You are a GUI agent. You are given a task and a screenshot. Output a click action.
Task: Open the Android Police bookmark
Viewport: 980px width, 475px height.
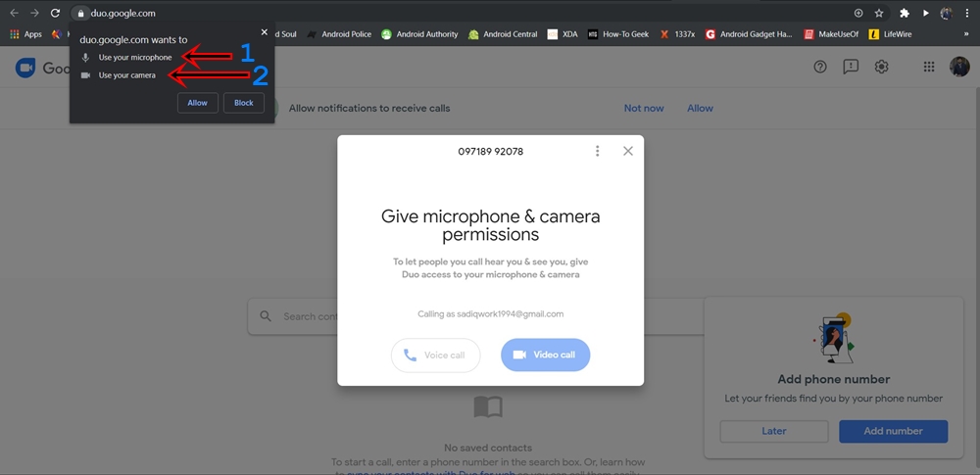tap(339, 34)
